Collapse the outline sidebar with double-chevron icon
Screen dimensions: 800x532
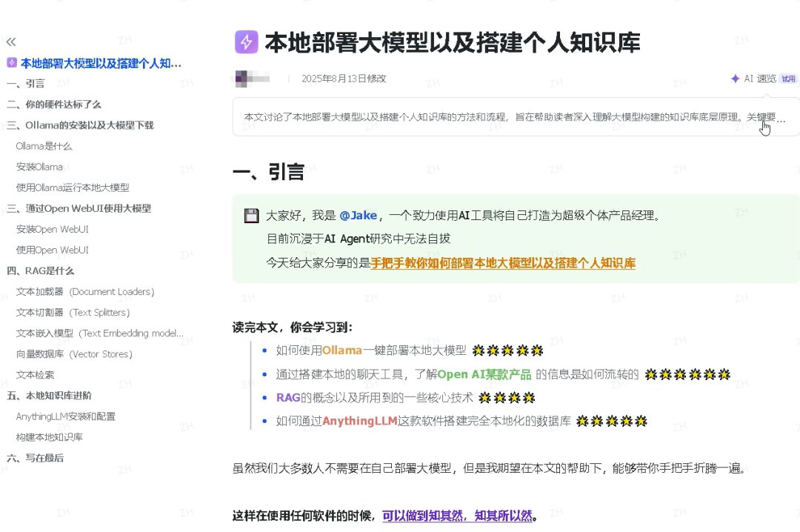(x=11, y=42)
